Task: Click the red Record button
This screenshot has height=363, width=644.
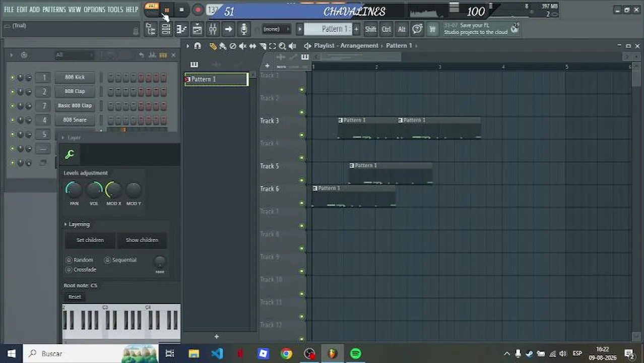Action: pyautogui.click(x=198, y=10)
